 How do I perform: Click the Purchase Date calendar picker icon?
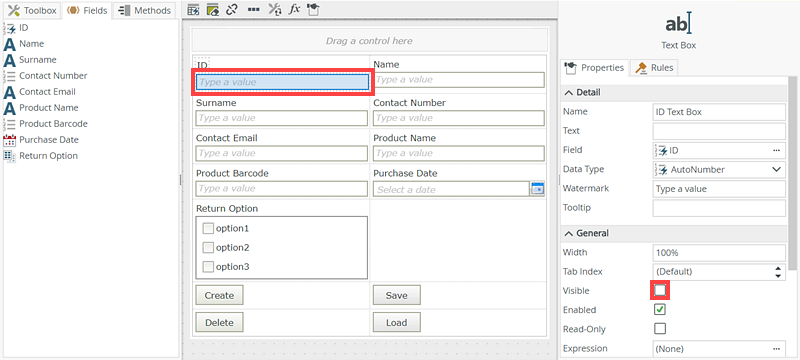(537, 189)
